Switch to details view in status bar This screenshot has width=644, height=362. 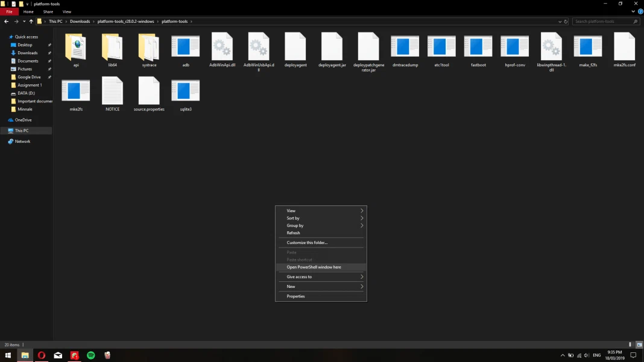[631, 345]
